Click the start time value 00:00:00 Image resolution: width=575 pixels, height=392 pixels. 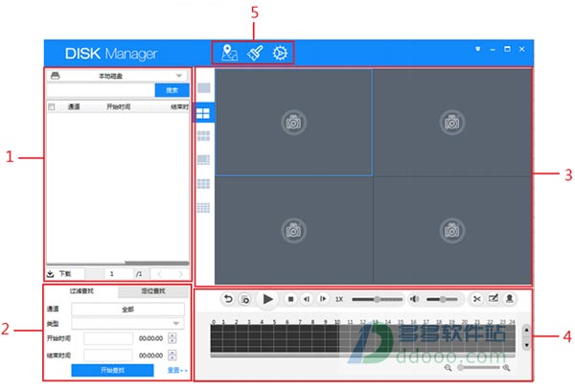coord(150,338)
